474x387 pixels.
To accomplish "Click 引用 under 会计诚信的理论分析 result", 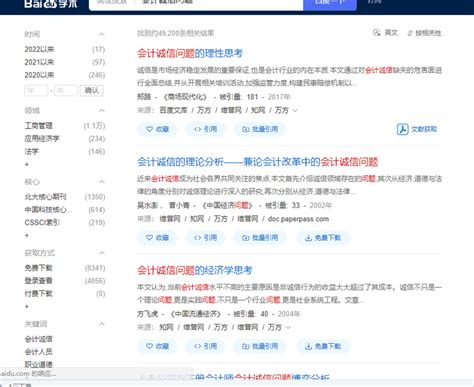I will click(205, 238).
